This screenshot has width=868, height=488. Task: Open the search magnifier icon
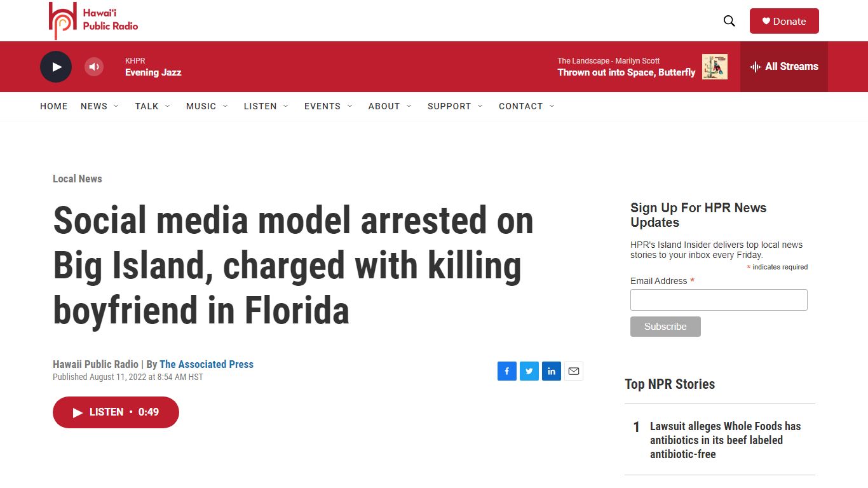(x=729, y=21)
